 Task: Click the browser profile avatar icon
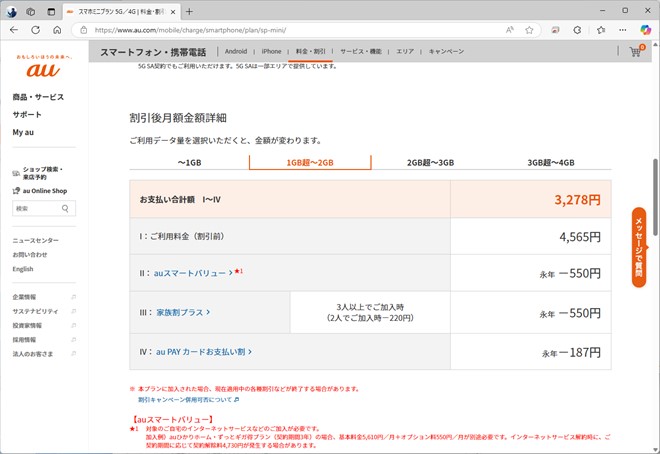[11, 12]
